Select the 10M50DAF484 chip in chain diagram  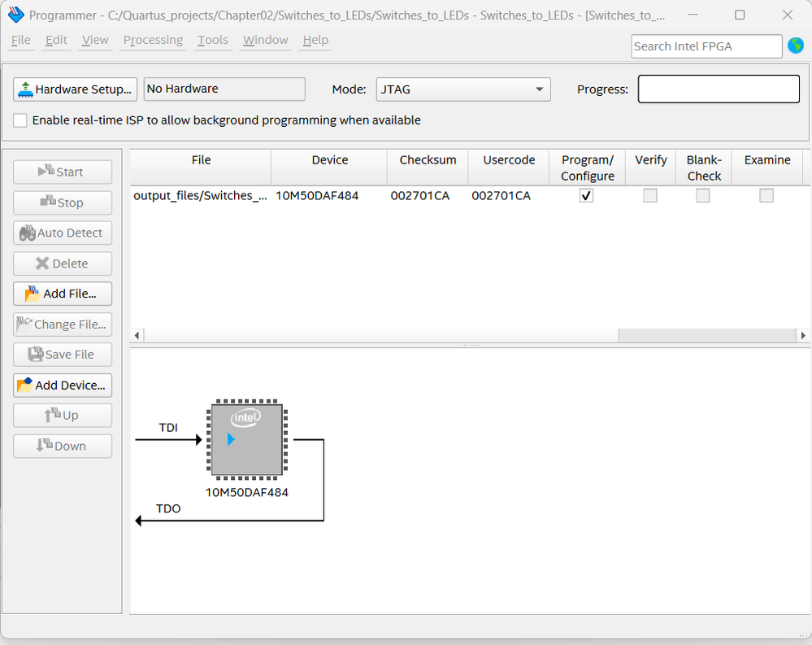tap(247, 440)
